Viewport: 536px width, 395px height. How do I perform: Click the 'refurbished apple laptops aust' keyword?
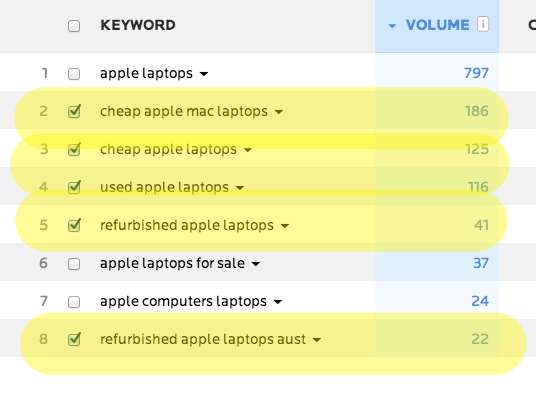(203, 339)
